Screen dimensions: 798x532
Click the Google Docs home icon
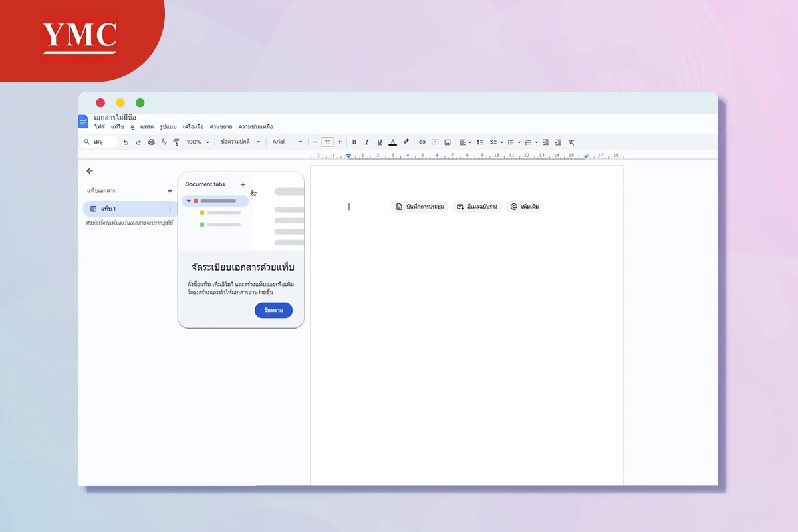click(x=83, y=122)
